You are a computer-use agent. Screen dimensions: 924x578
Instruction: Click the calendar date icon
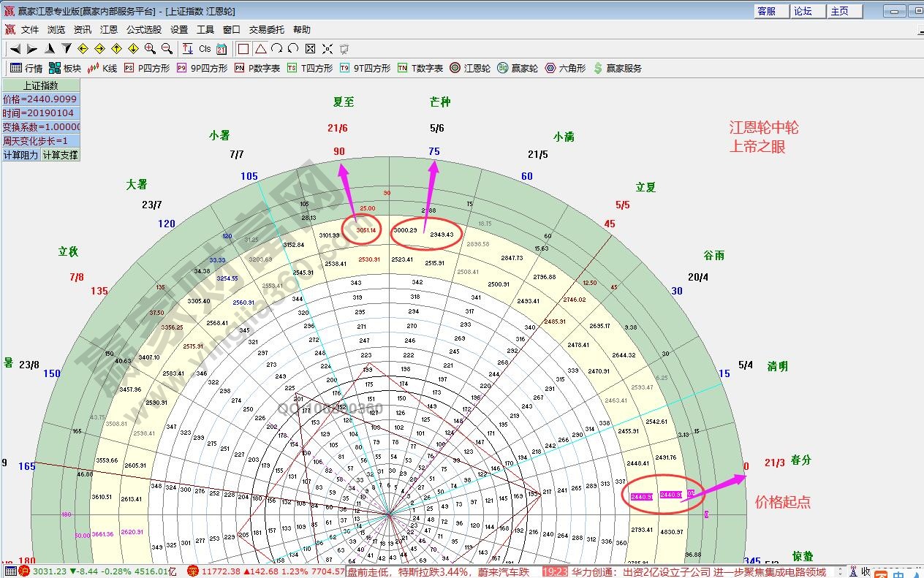coord(221,49)
